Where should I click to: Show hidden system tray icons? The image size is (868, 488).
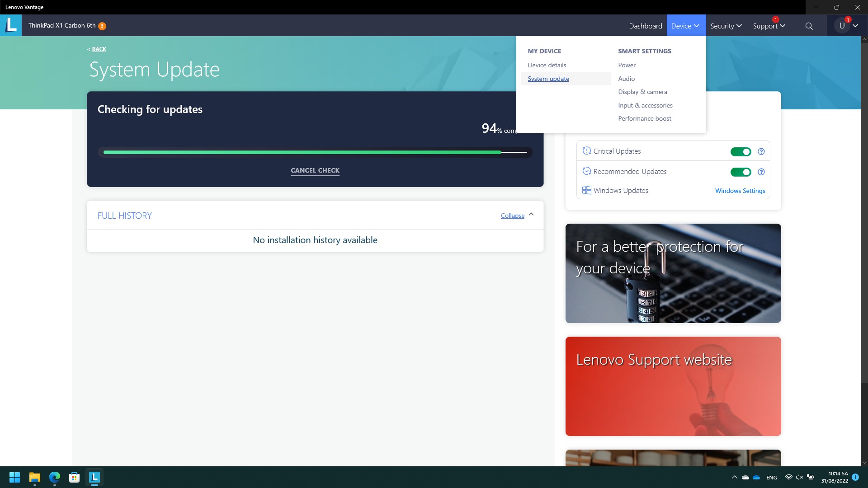coord(734,477)
